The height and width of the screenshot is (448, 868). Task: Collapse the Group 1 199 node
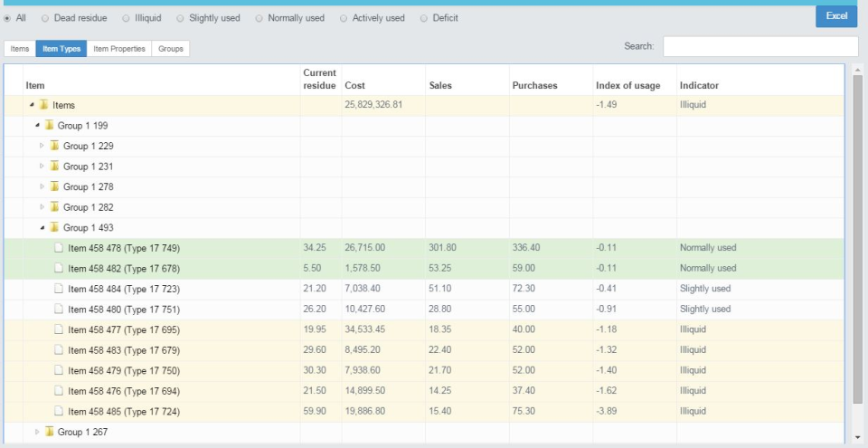(37, 126)
